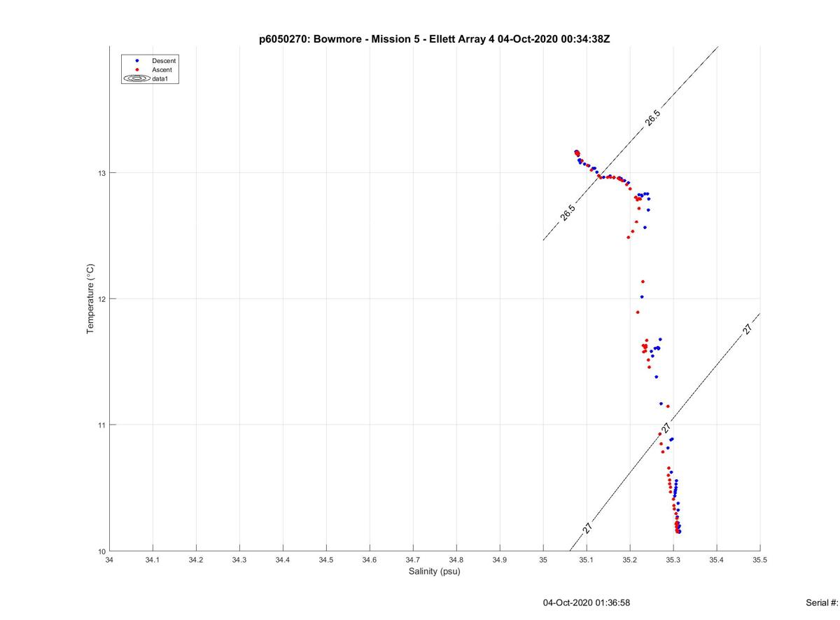The image size is (840, 620).
Task: Click the lower 26.5 density contour label
Action: pyautogui.click(x=568, y=213)
